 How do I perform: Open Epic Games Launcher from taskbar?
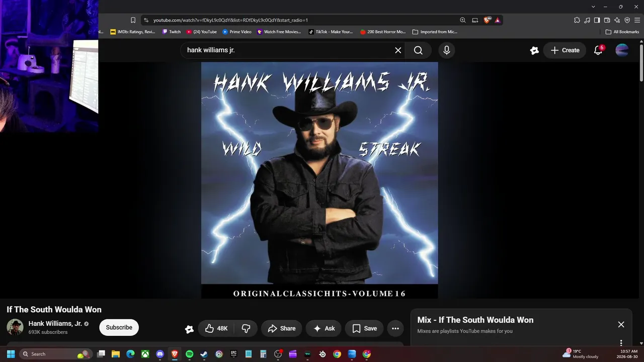pyautogui.click(x=233, y=354)
